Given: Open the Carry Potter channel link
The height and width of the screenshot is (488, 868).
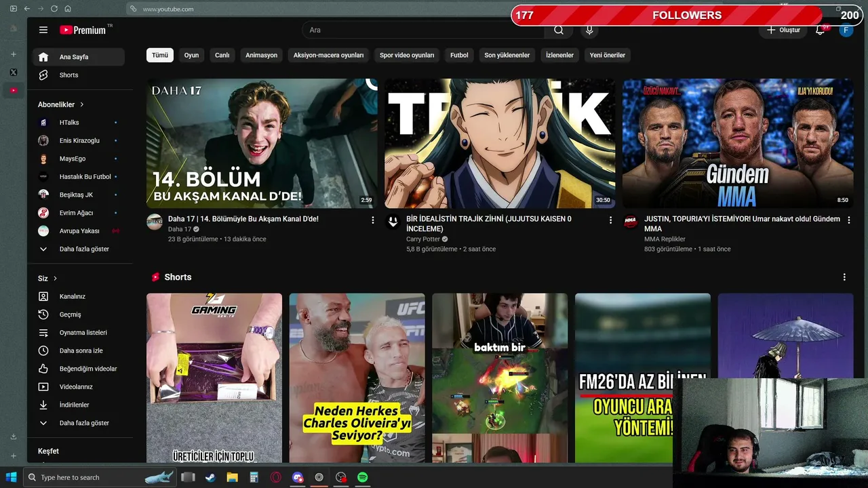Looking at the screenshot, I should pos(423,239).
